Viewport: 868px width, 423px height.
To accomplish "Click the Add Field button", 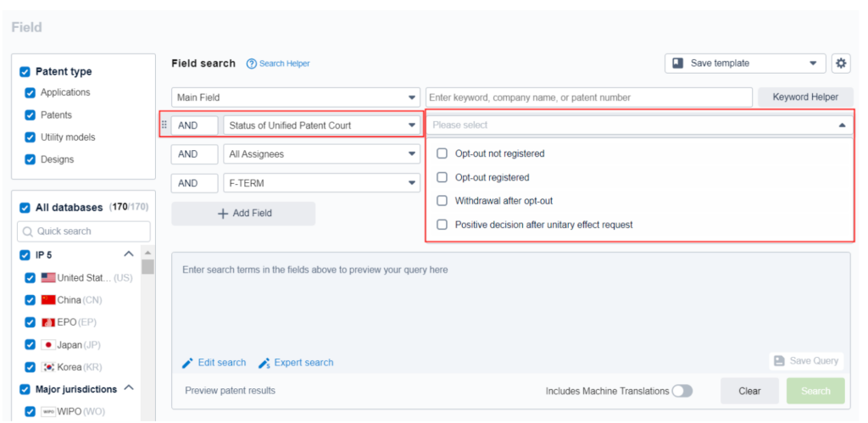I will (x=243, y=214).
